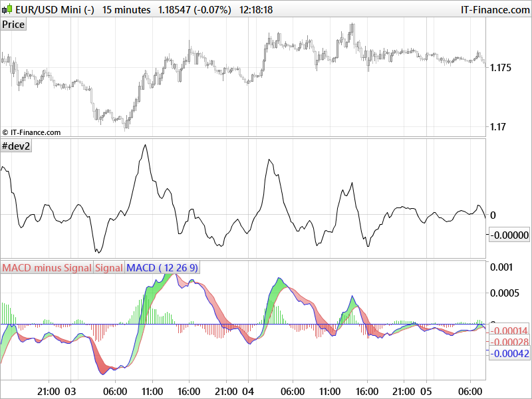Click the 1.18547 (-0.07%) quote text
The image size is (532, 399).
(194, 9)
